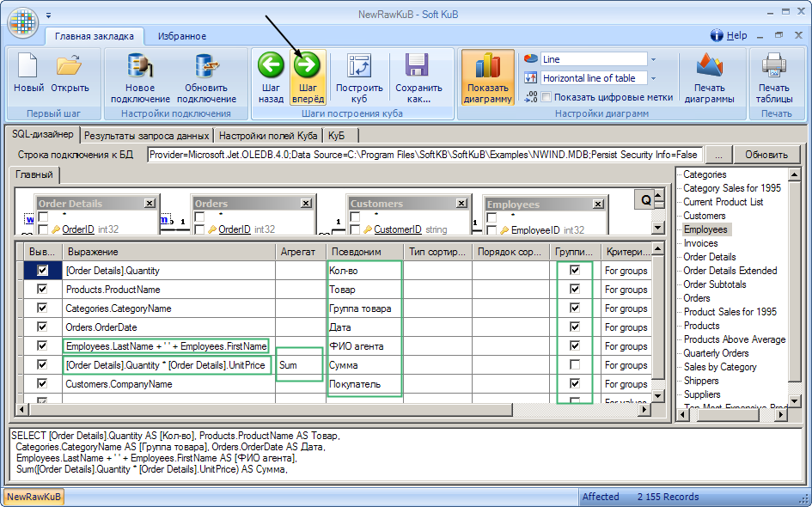Screen dimensions: 812x507
Task: Switch to Главная закладка ribbon tab
Action: pyautogui.click(x=95, y=36)
